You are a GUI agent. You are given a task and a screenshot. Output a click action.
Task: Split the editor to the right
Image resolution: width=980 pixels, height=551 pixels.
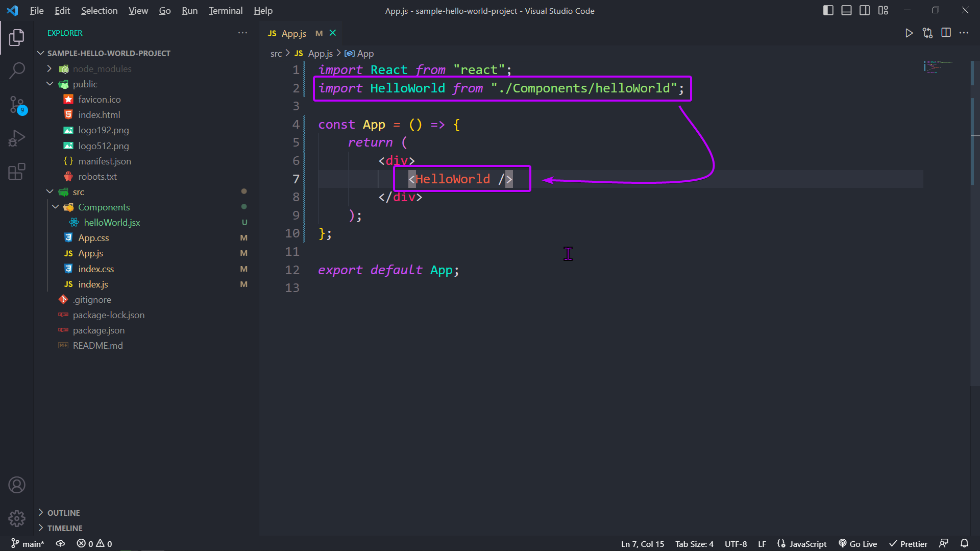point(946,33)
